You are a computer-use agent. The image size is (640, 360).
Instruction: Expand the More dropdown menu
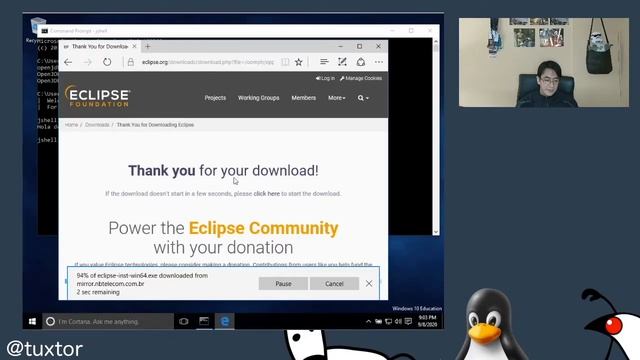click(x=337, y=98)
